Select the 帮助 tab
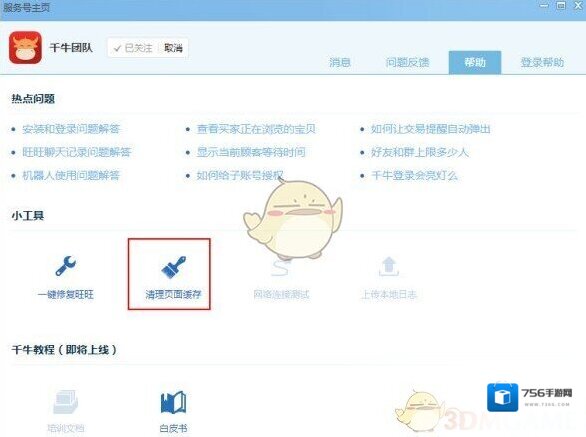Image resolution: width=586 pixels, height=437 pixels. (475, 62)
